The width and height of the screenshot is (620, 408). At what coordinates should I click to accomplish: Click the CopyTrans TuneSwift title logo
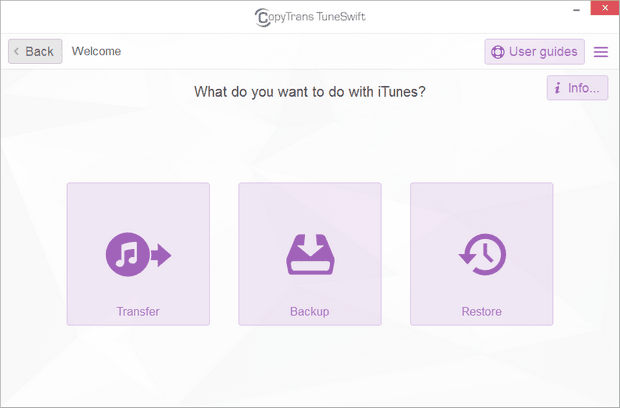tap(310, 17)
